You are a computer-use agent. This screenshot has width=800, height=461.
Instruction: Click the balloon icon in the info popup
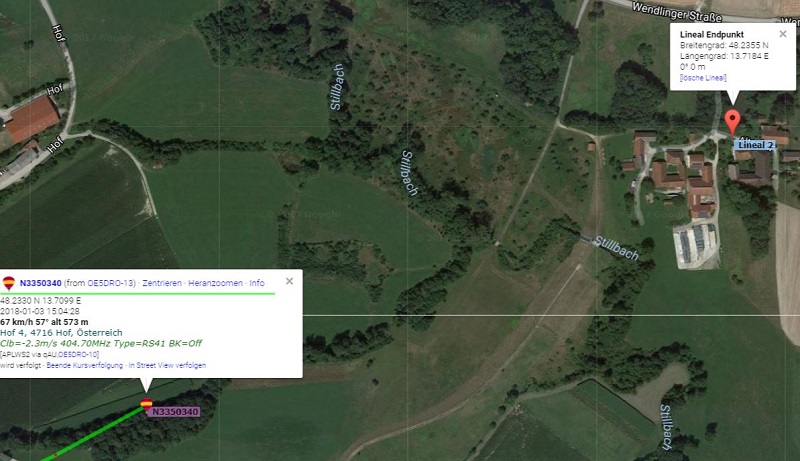[9, 283]
